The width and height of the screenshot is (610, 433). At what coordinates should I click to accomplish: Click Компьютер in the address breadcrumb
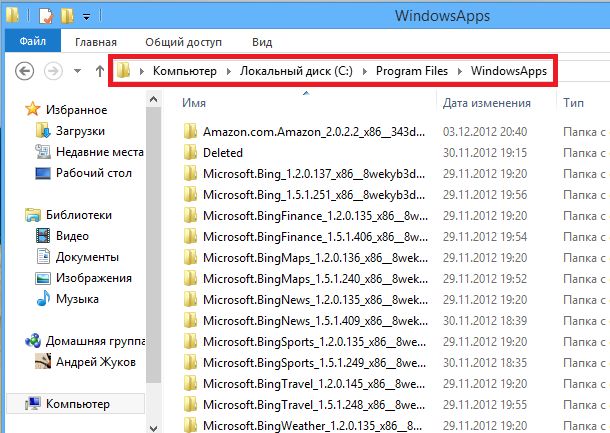184,71
